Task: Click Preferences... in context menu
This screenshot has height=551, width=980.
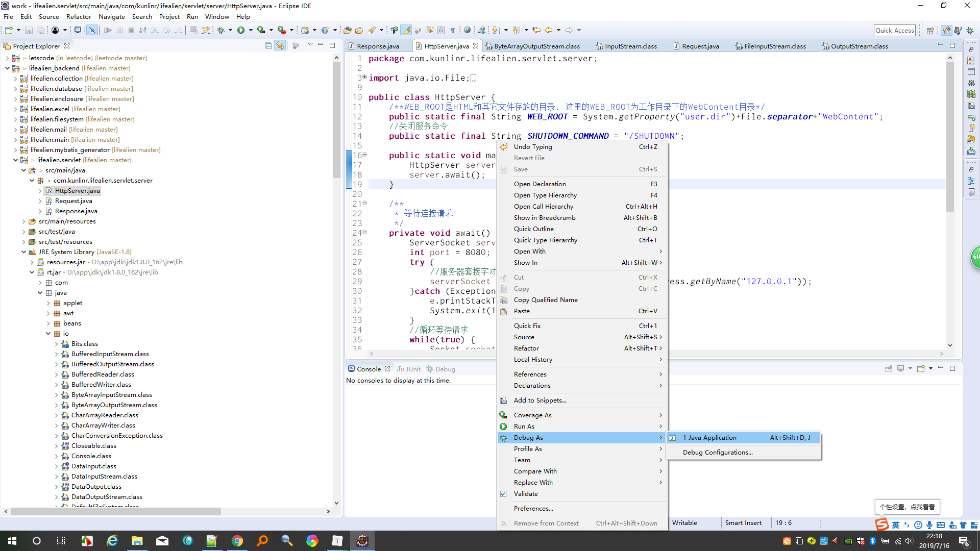Action: pyautogui.click(x=582, y=509)
